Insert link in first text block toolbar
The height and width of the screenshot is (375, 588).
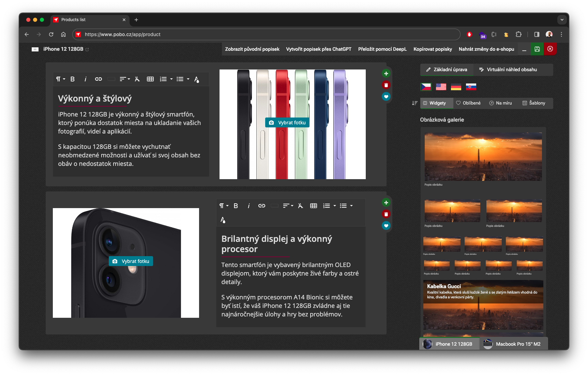tap(99, 79)
